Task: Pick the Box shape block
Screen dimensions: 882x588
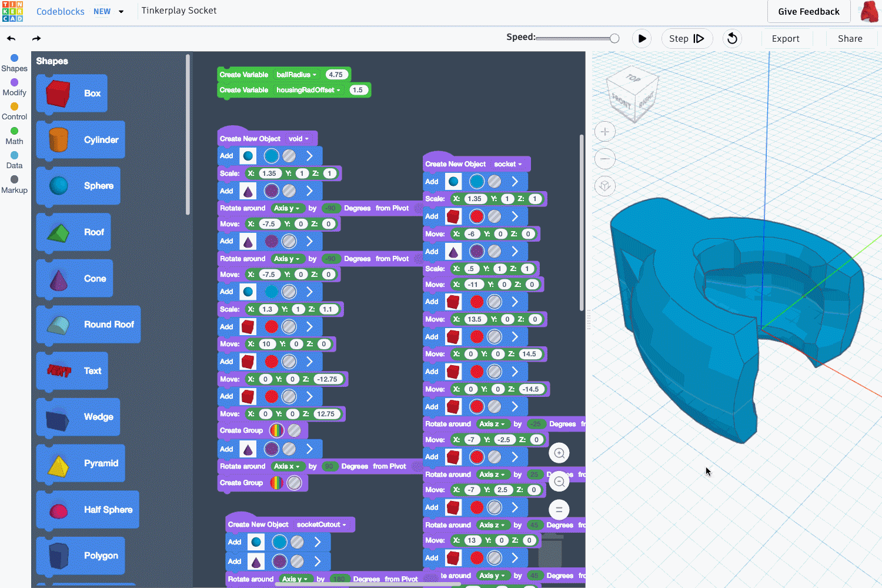Action: click(72, 93)
